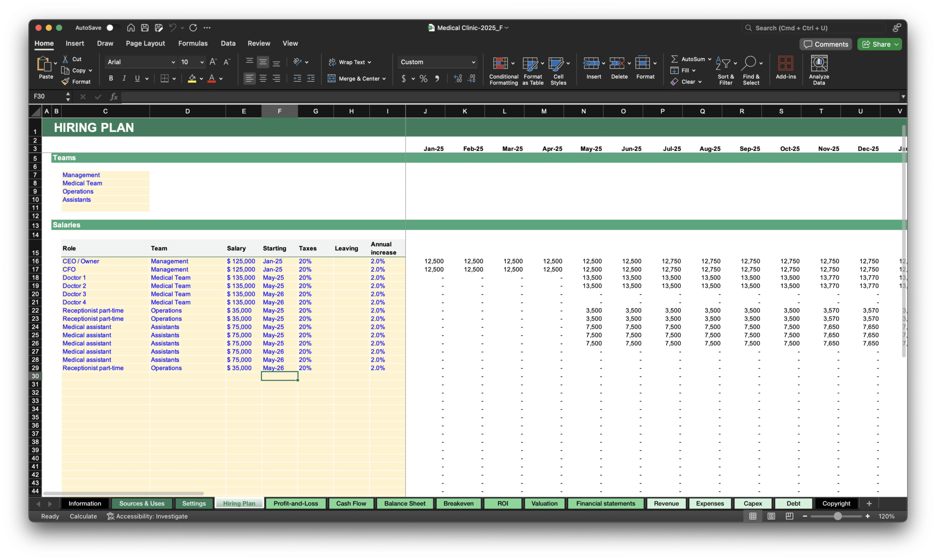Click the comma style icon
The image size is (936, 560).
point(437,79)
